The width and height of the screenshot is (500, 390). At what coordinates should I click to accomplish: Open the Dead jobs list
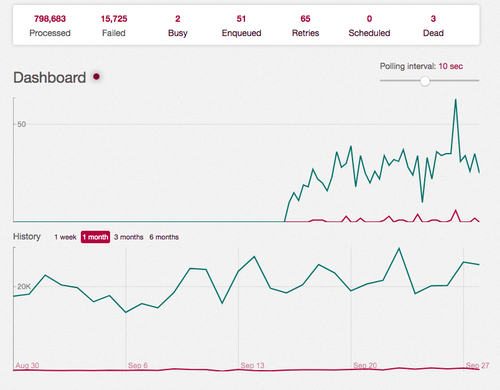point(433,25)
